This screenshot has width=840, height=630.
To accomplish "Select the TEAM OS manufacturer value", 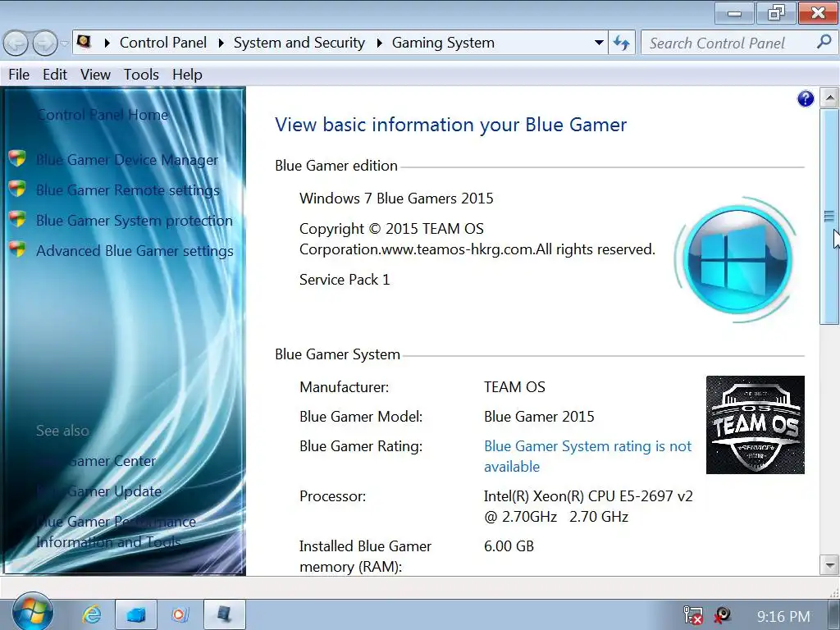I will [x=514, y=387].
